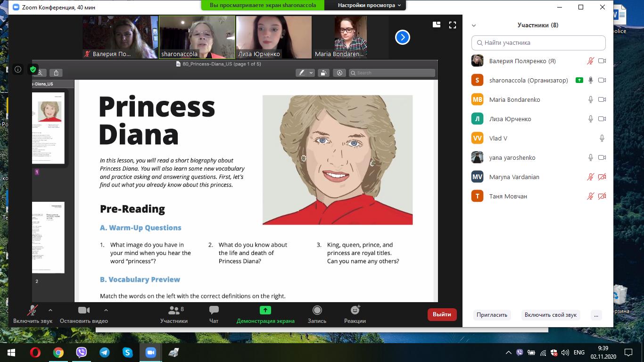
Task: Click muted mic icon for Валерия Поляренко
Action: pos(590,61)
